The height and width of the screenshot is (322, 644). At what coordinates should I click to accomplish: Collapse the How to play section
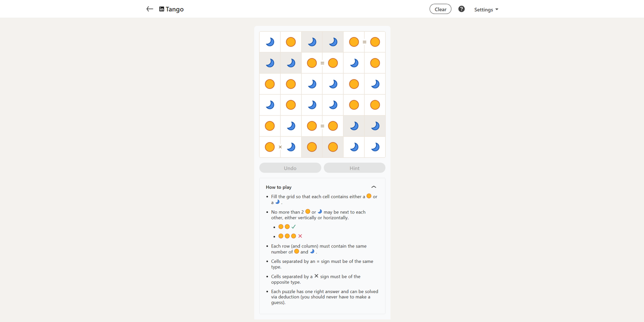(374, 187)
